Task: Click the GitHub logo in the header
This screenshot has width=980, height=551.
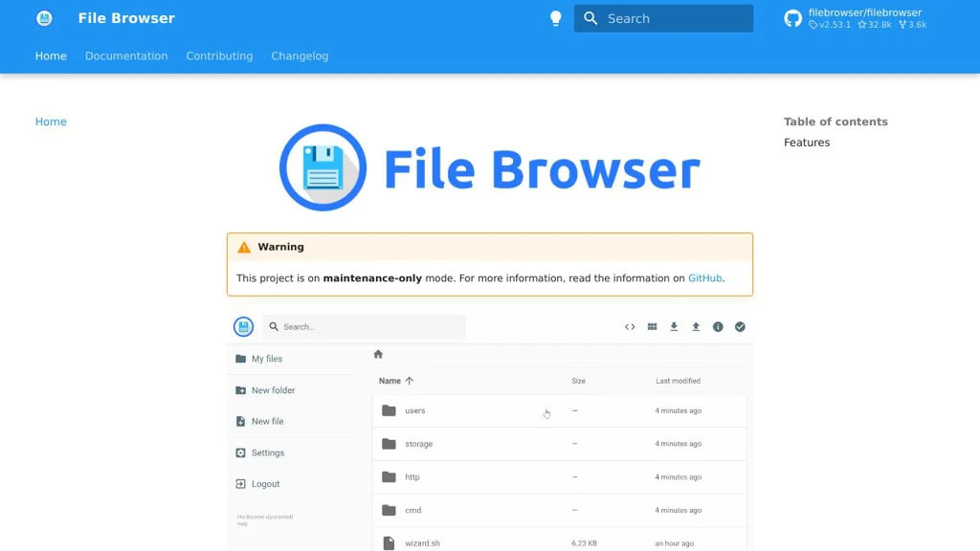Action: click(x=792, y=18)
